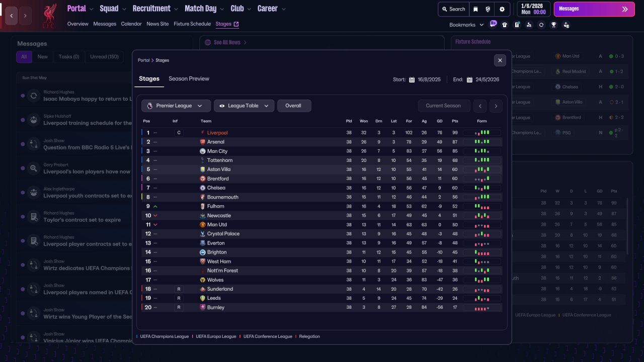Open the Aston Villa team row
The height and width of the screenshot is (362, 644).
[x=322, y=169]
